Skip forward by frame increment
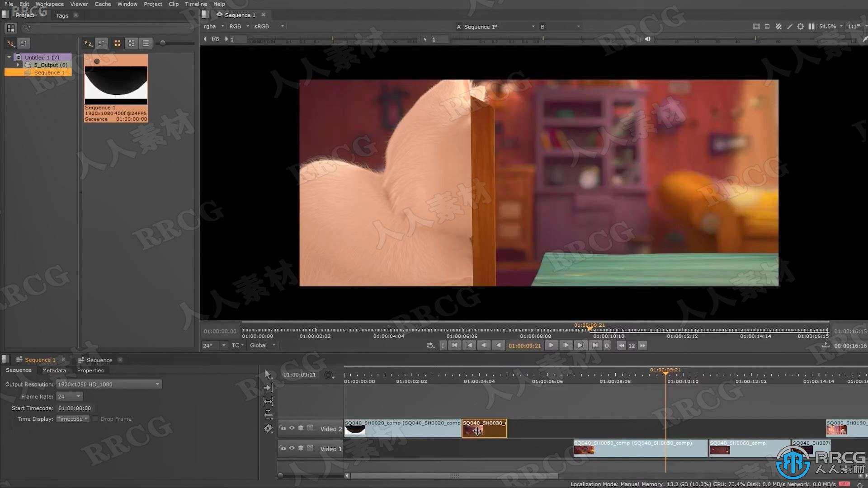Viewport: 868px width, 488px height. click(x=642, y=346)
